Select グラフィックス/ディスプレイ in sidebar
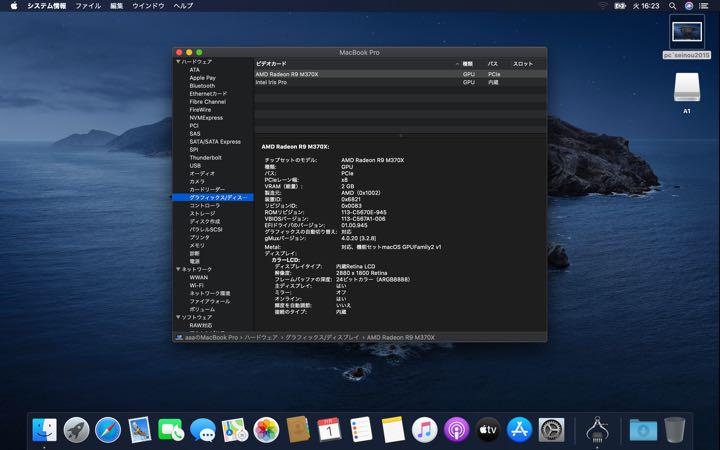Viewport: 720px width, 450px height. click(213, 197)
